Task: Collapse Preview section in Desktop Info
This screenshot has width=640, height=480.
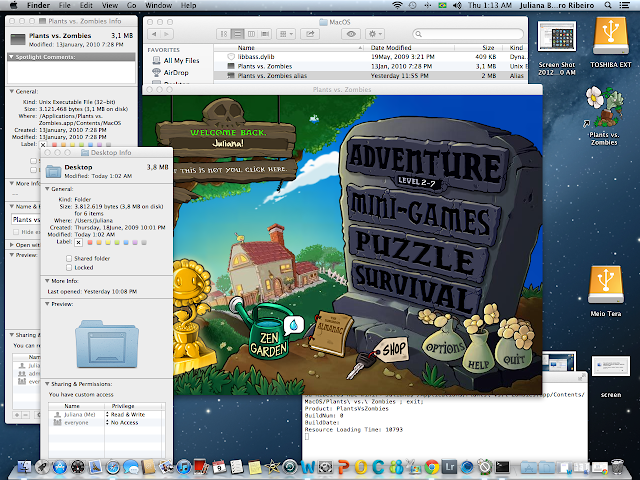Action: click(x=47, y=304)
